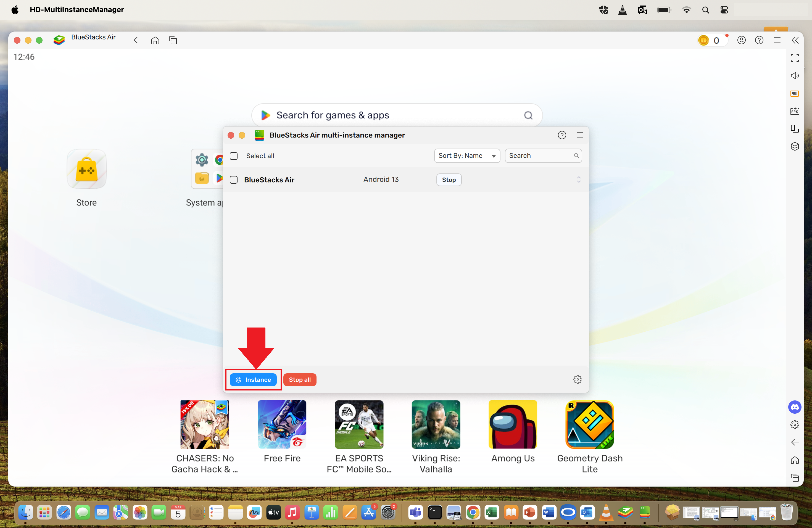Open Safari from the Dock
The width and height of the screenshot is (812, 528).
(64, 512)
